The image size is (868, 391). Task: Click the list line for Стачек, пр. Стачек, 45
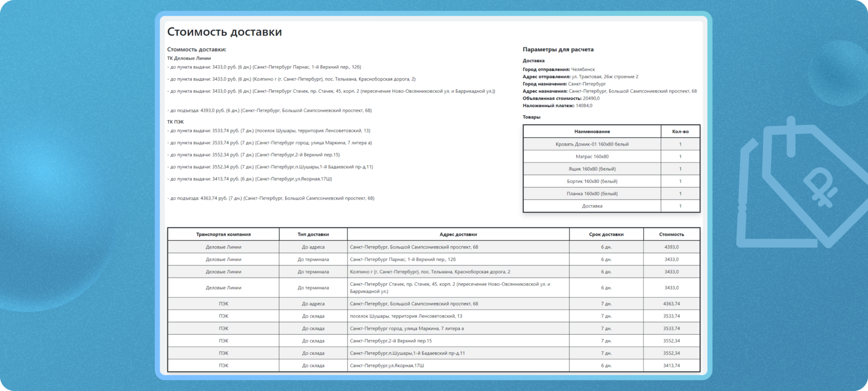tap(331, 91)
